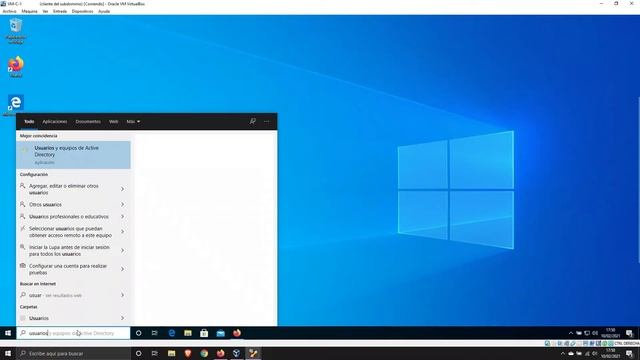Click the volume icon in host tray
Screen dimensions: 640x360
point(595,353)
